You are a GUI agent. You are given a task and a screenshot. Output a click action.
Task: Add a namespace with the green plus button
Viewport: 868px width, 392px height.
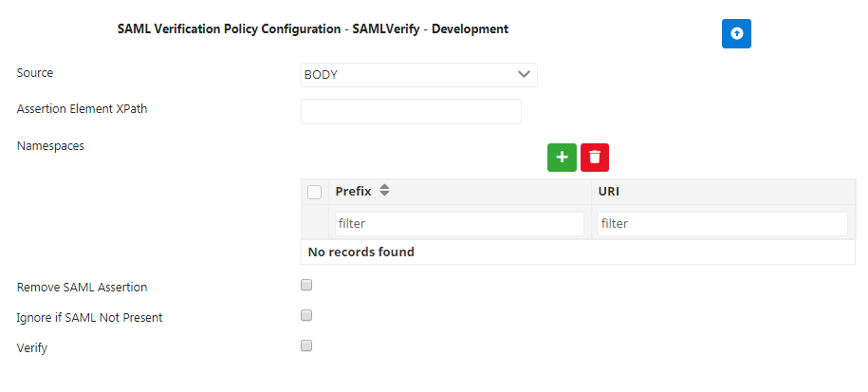(562, 158)
